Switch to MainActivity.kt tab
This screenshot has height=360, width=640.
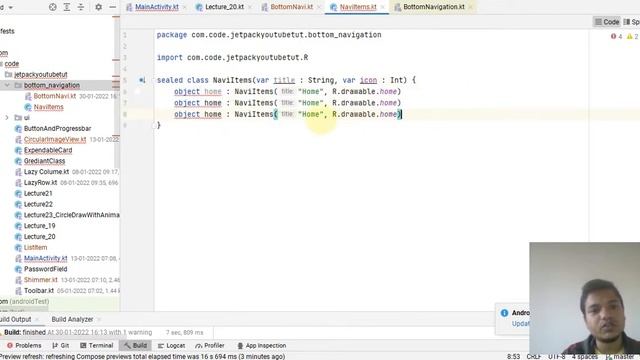[x=157, y=7]
